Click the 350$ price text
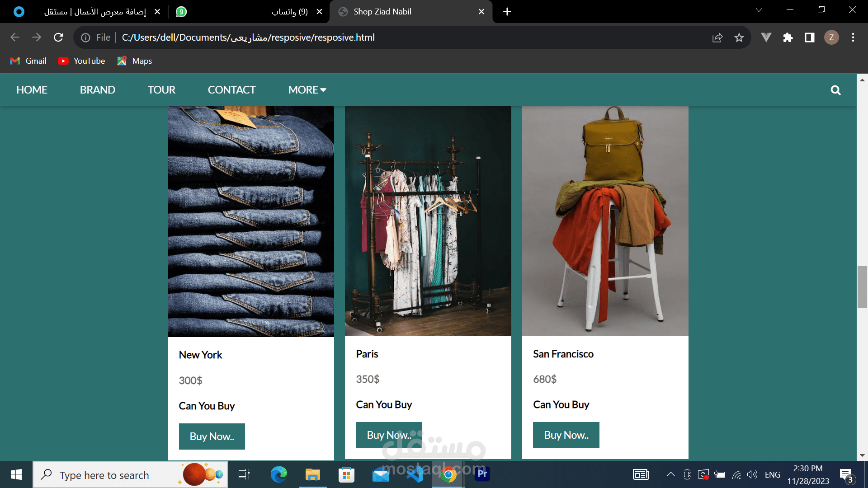This screenshot has width=868, height=488. click(x=368, y=379)
